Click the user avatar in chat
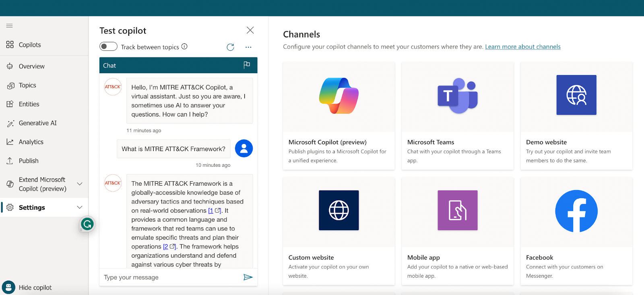The image size is (644, 295). 244,148
